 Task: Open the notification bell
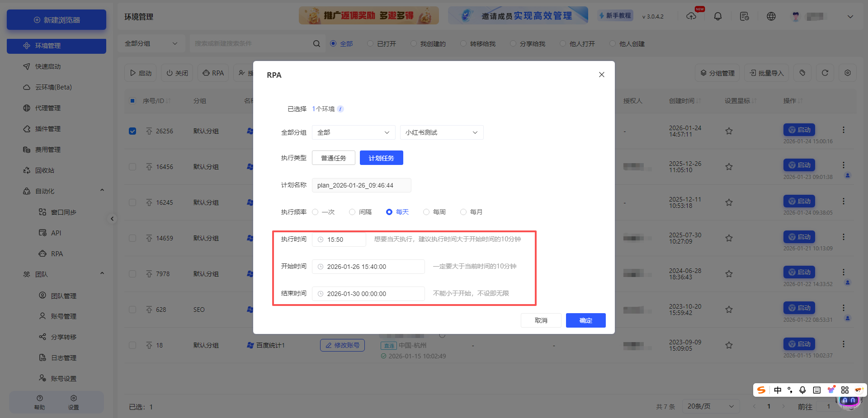[718, 16]
